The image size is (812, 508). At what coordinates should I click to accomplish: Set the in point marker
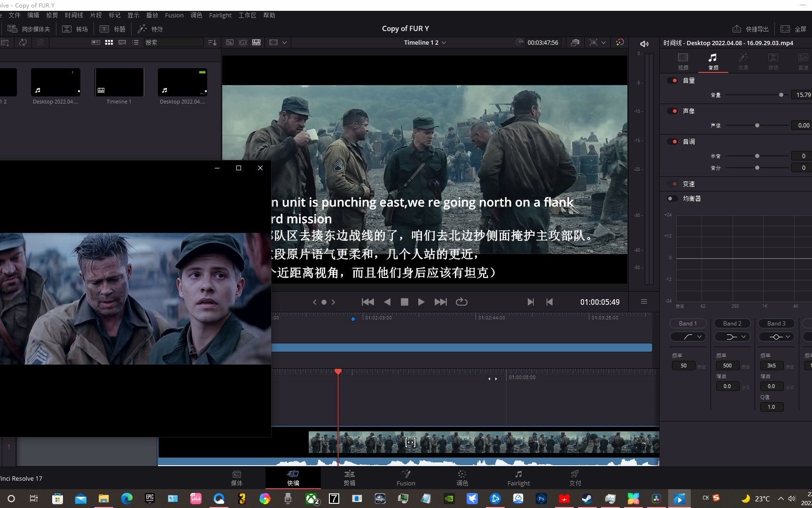(x=531, y=302)
